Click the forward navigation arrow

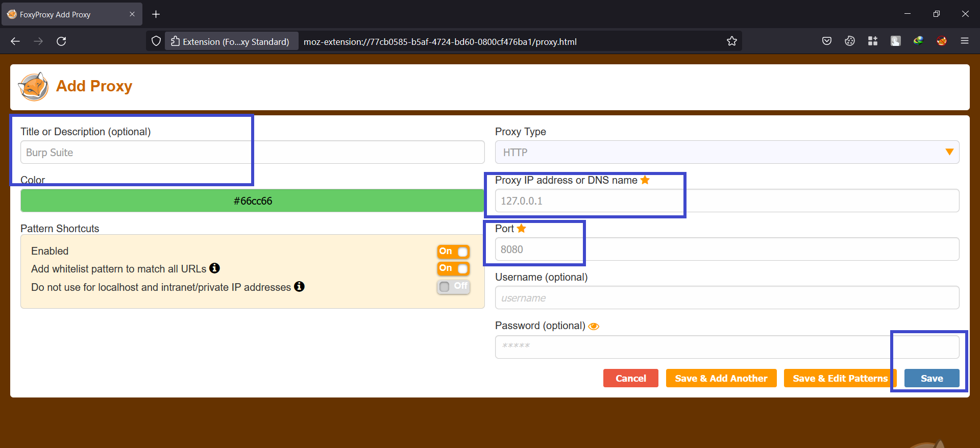[38, 41]
